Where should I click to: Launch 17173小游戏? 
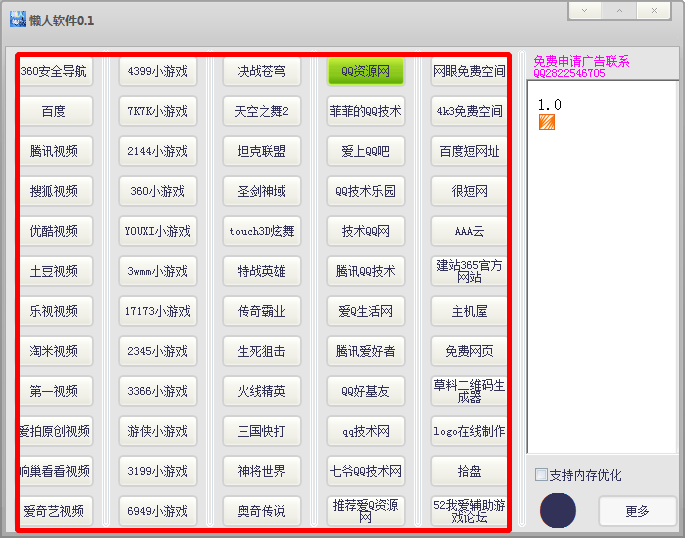158,311
